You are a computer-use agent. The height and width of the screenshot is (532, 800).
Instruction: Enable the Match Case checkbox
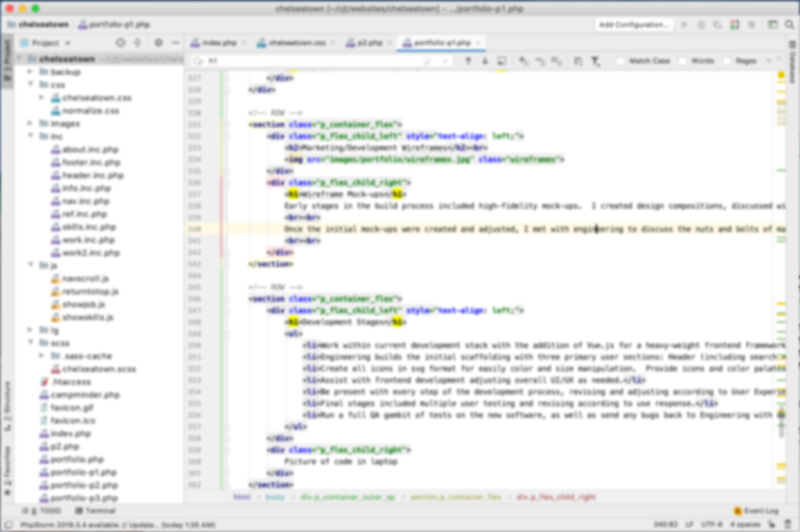click(621, 61)
